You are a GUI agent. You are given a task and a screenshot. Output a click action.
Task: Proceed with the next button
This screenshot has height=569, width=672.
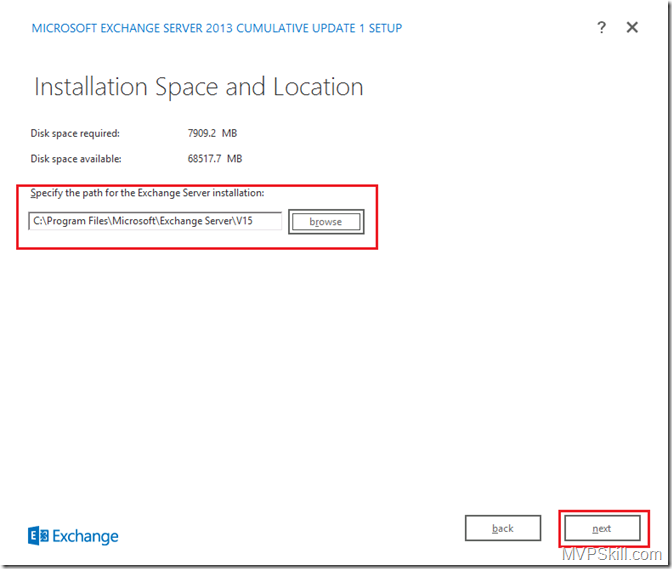tap(602, 528)
